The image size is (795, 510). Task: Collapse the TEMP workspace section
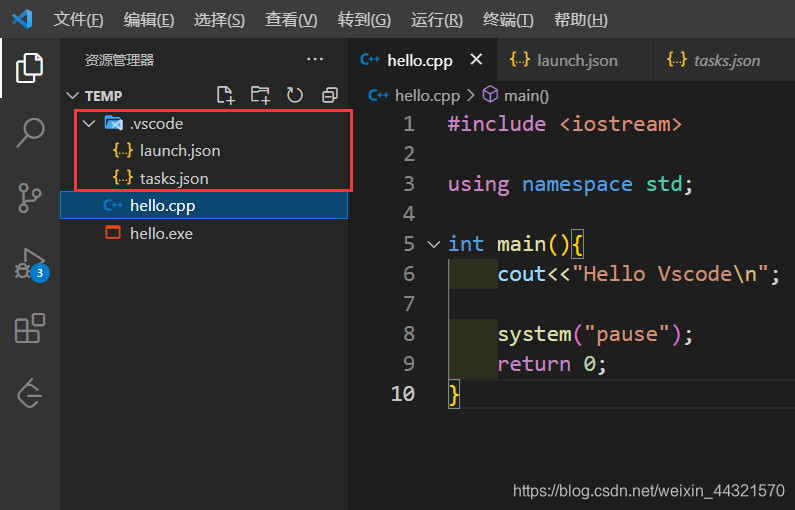click(73, 95)
